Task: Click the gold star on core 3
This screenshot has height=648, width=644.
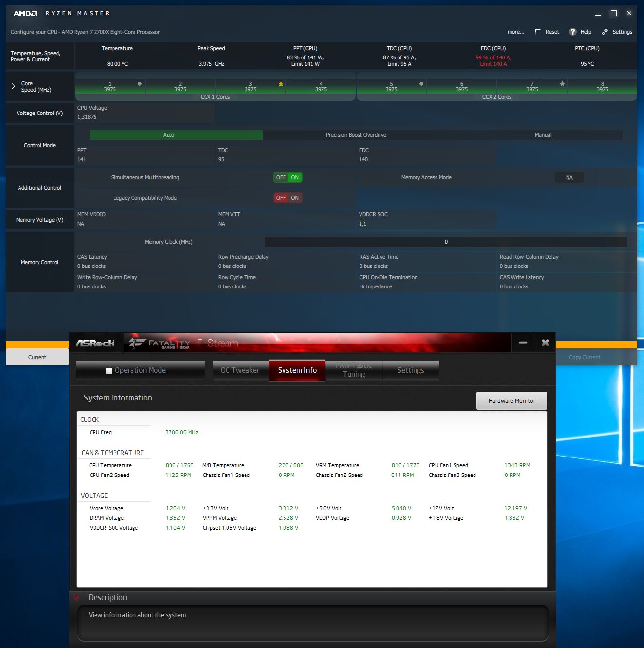Action: (x=281, y=84)
